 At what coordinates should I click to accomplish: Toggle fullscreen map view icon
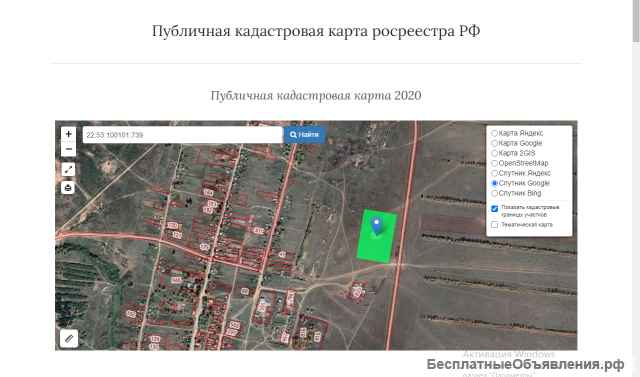(68, 169)
